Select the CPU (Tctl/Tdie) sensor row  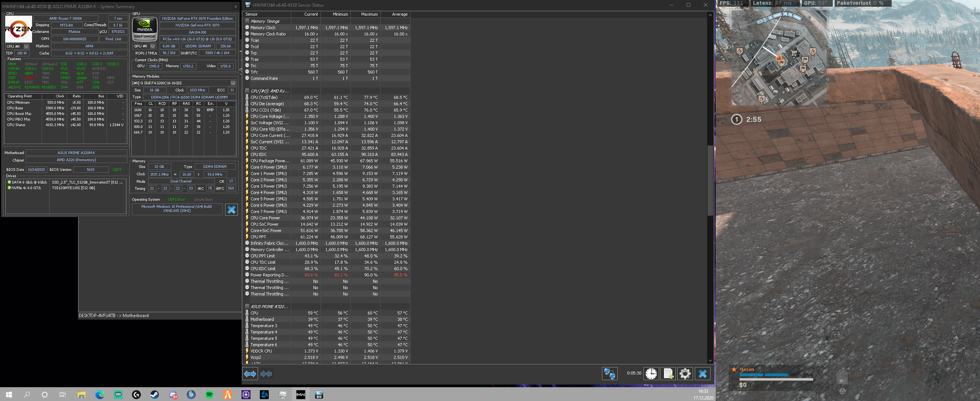click(x=327, y=97)
